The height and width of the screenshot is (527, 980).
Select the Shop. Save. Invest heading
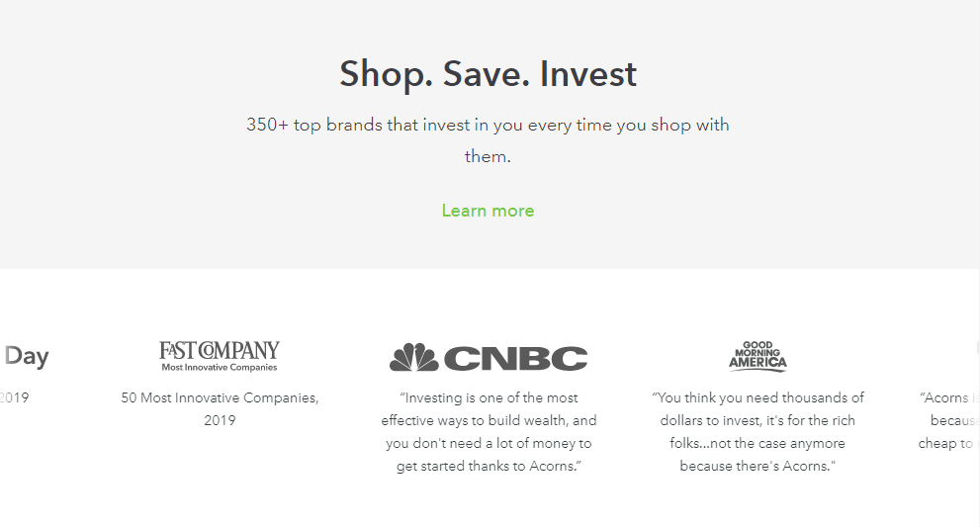[488, 74]
